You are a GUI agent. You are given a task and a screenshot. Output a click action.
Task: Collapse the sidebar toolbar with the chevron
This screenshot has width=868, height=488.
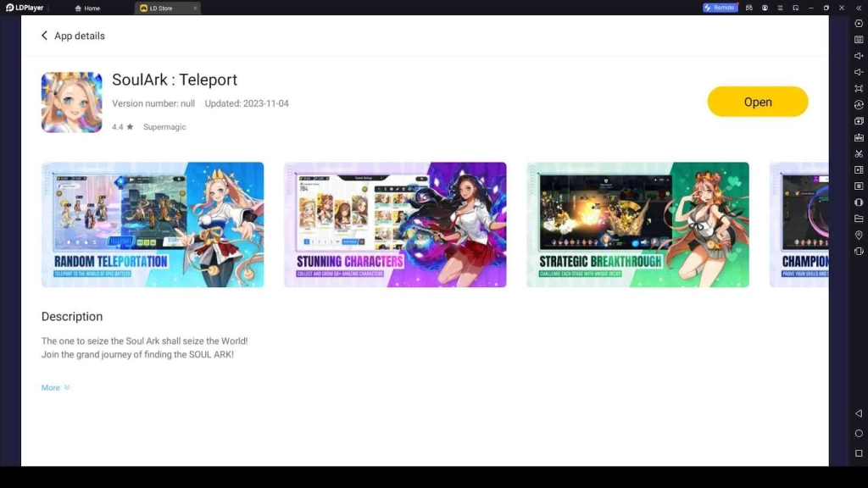(x=859, y=8)
